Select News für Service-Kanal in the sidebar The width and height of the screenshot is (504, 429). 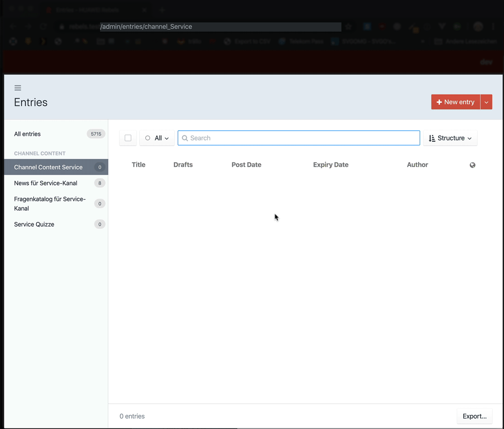45,183
